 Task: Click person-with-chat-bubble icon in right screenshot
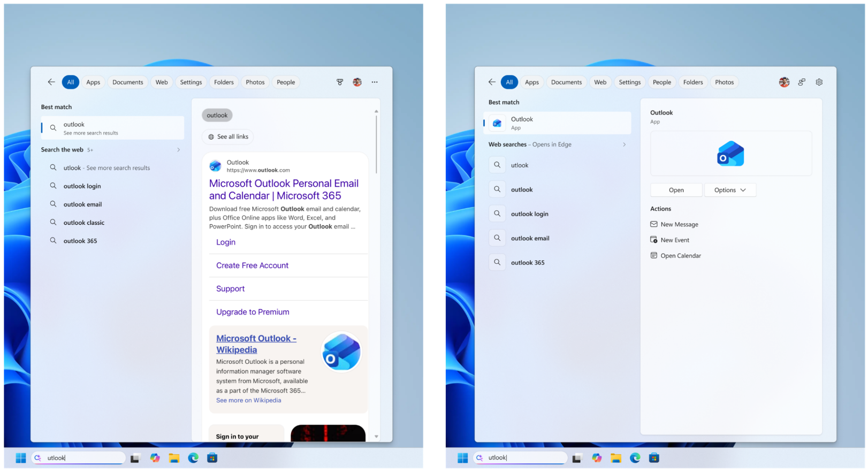pos(802,82)
